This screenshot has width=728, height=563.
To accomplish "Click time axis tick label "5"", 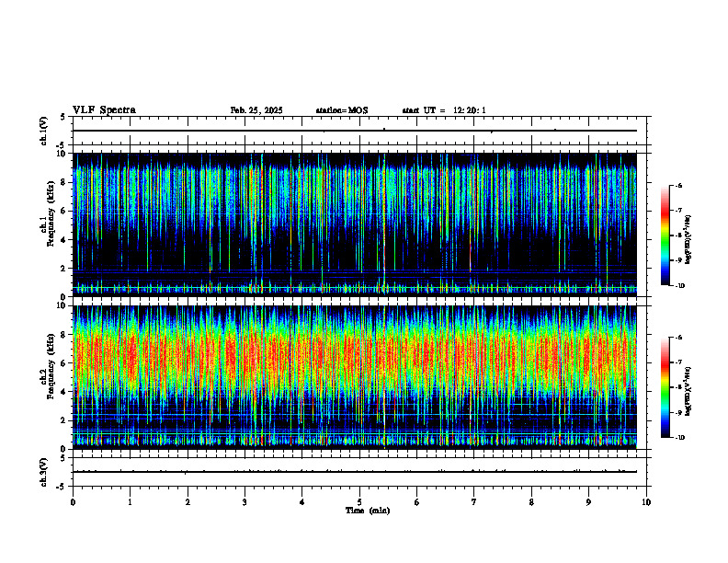I will (x=359, y=502).
